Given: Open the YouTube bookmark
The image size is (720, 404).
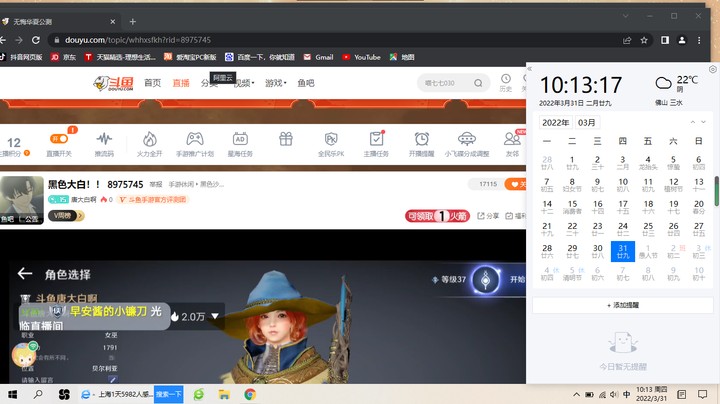Looking at the screenshot, I should point(361,57).
